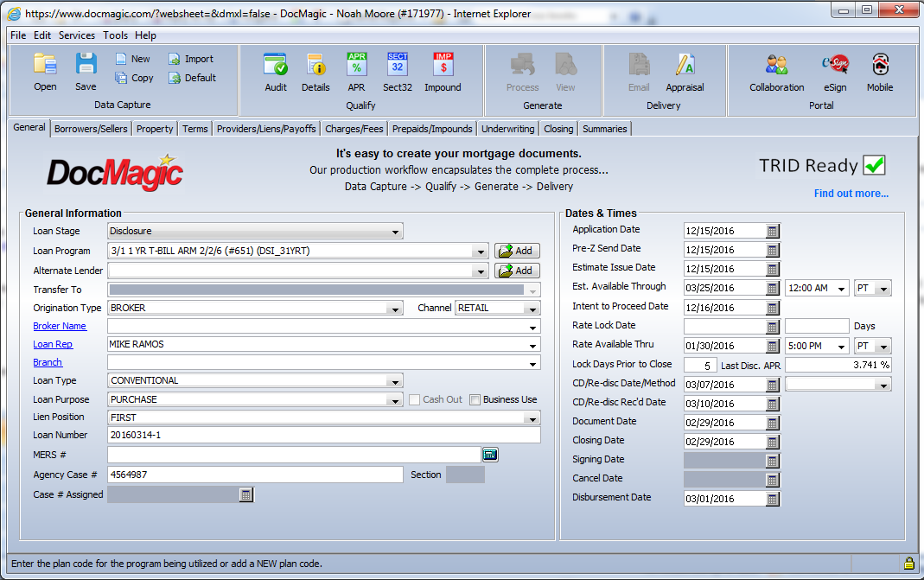
Task: Open the Broker Name link
Action: pos(60,326)
